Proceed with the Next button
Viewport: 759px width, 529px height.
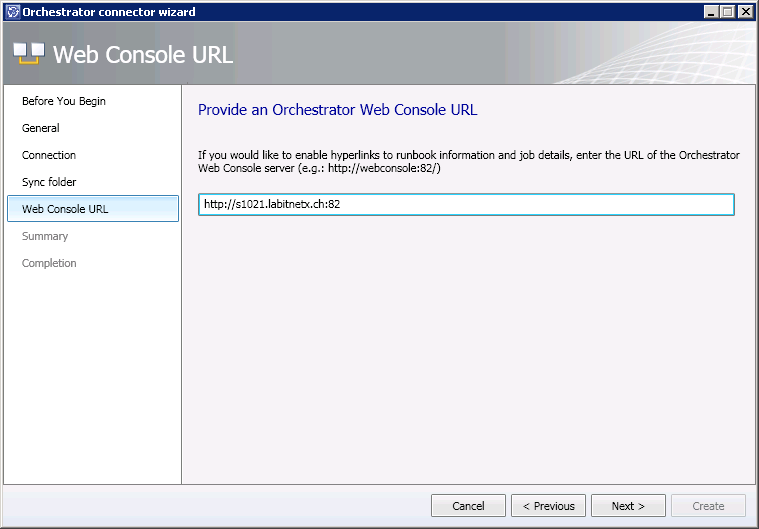click(628, 506)
